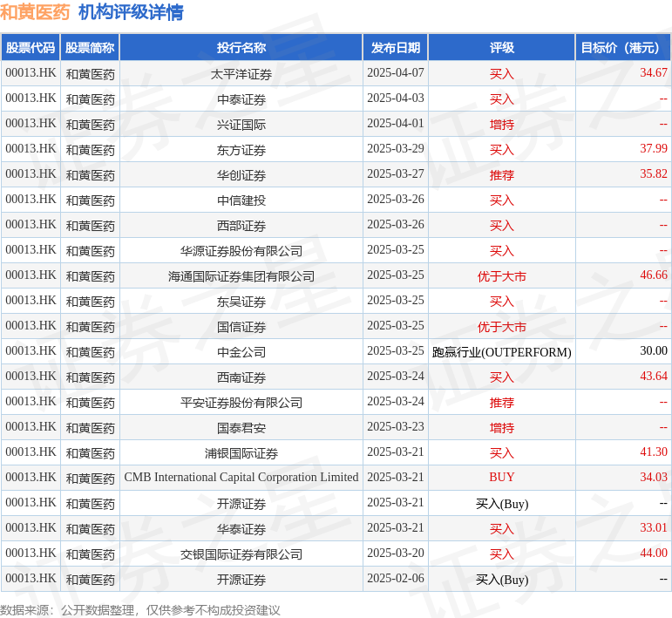Viewport: 672px width, 618px height.
Task: Select the 股票代码 column header
Action: click(x=31, y=48)
